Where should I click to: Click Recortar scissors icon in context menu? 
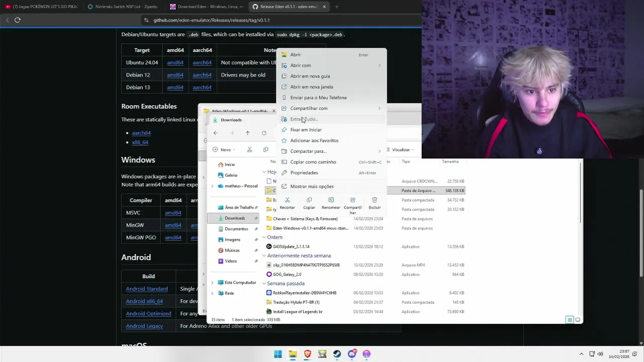287,200
